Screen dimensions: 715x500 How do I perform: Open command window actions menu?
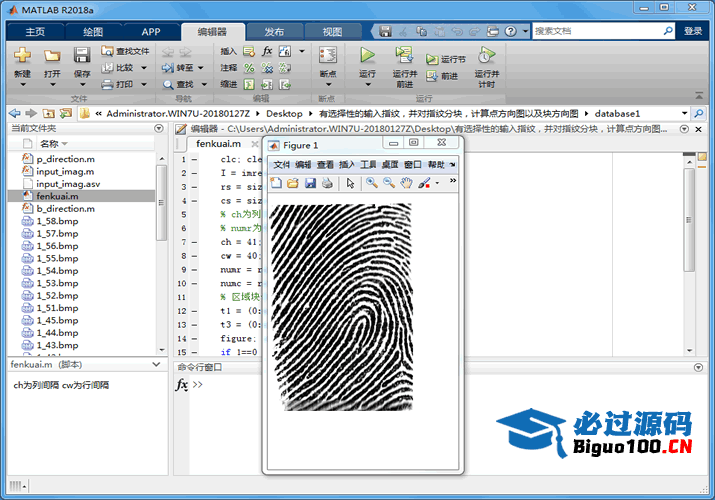coord(698,367)
